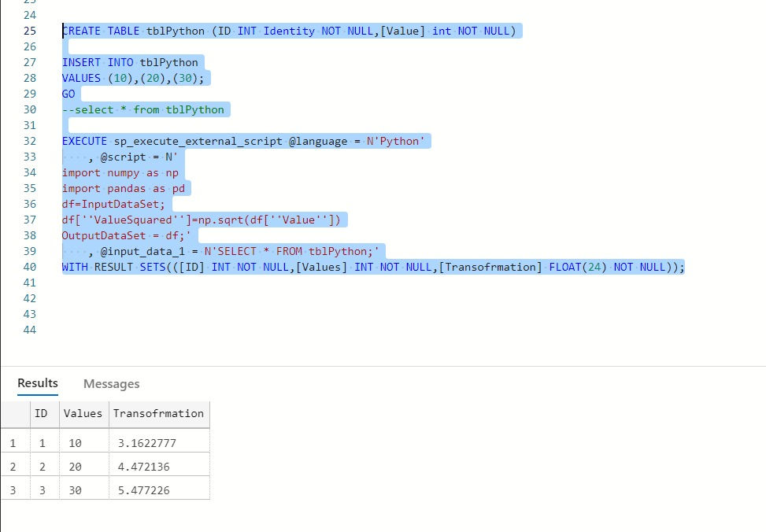Click line number 44 in the gutter
The image size is (766, 532).
[x=30, y=331]
